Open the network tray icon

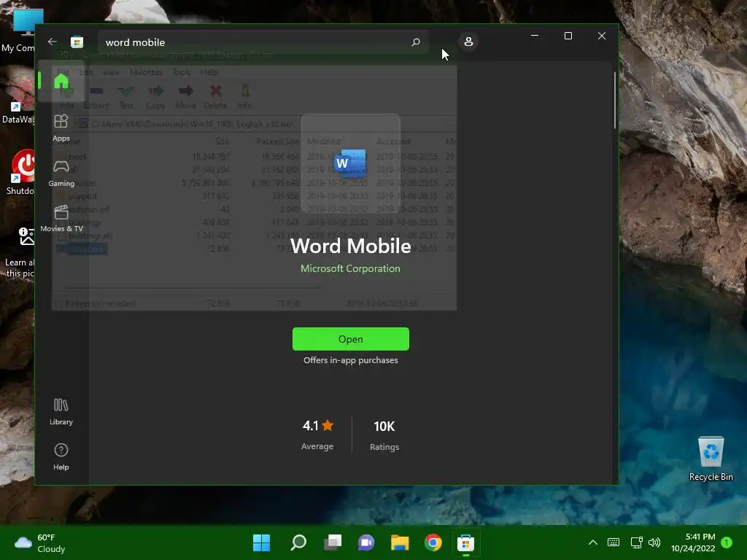click(x=636, y=542)
